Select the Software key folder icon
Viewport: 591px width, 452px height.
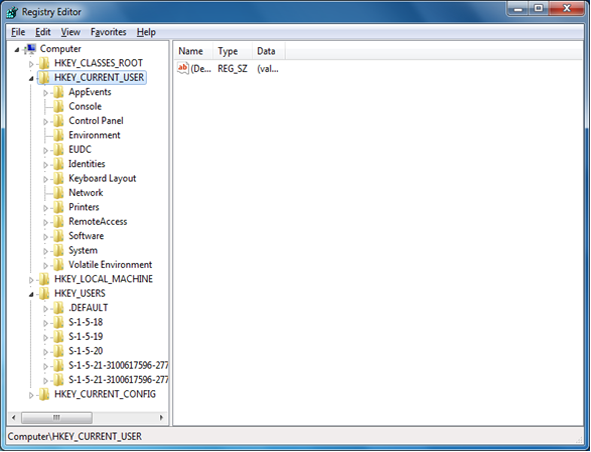pos(58,236)
